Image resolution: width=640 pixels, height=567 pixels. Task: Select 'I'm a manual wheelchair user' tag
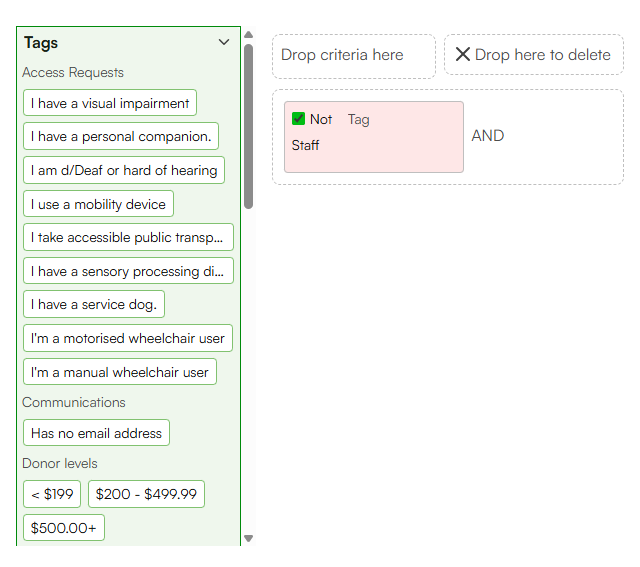pos(120,372)
